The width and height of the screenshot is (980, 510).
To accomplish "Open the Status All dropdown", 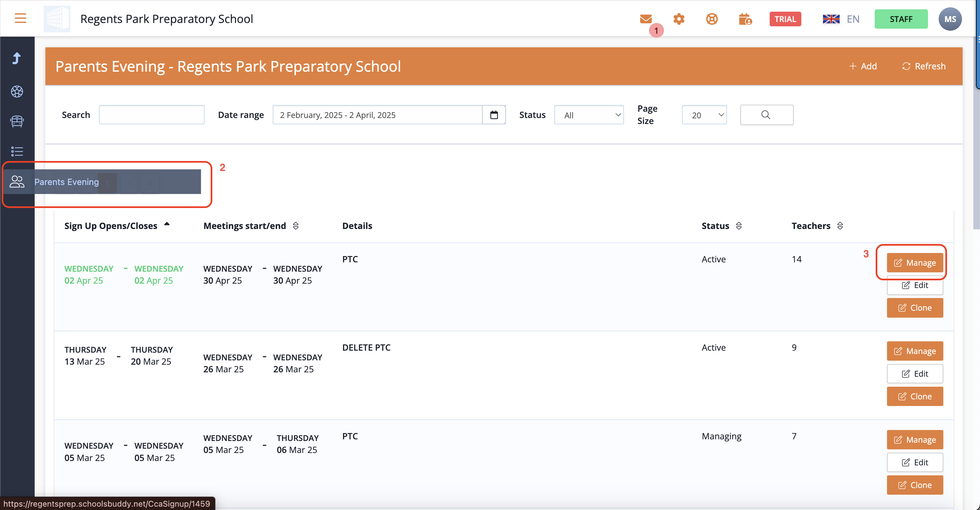I will (x=589, y=115).
